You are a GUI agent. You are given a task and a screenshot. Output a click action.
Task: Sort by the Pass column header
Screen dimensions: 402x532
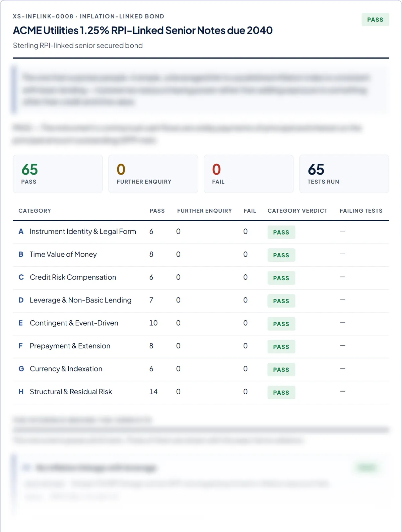point(157,211)
